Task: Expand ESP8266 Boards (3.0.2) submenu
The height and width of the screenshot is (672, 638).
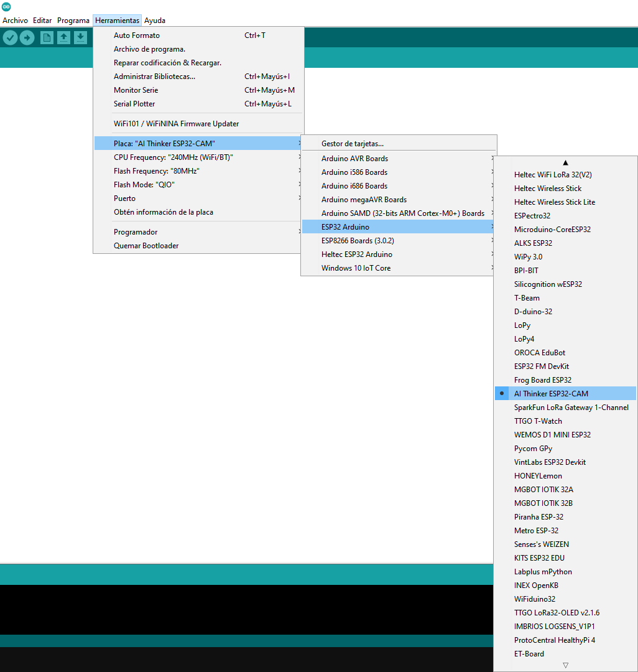Action: pyautogui.click(x=399, y=240)
